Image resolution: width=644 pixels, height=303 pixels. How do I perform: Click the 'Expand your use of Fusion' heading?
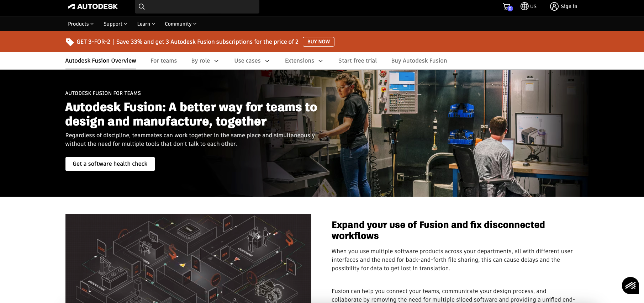click(438, 230)
